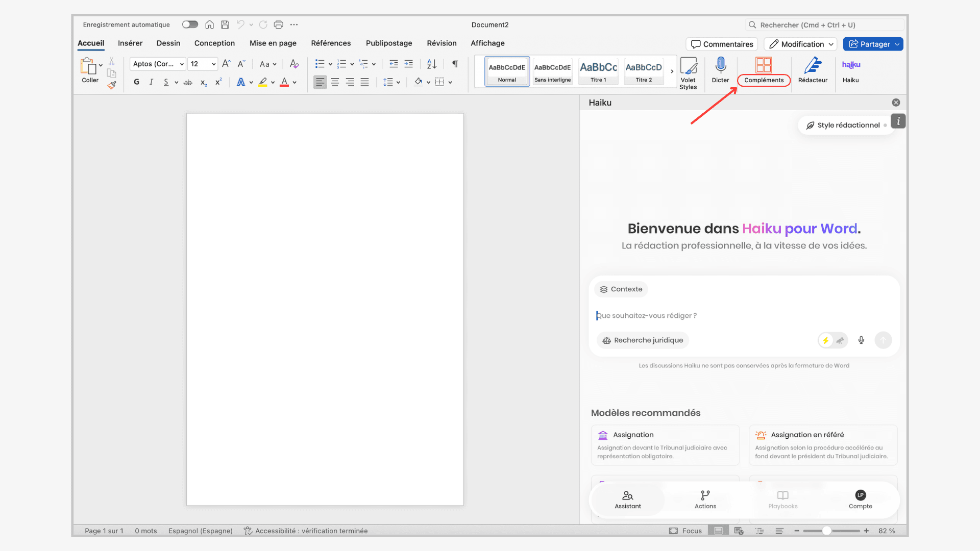Toggle Enregistrement automatique switch
Screen dimensions: 980x551
pyautogui.click(x=190, y=24)
